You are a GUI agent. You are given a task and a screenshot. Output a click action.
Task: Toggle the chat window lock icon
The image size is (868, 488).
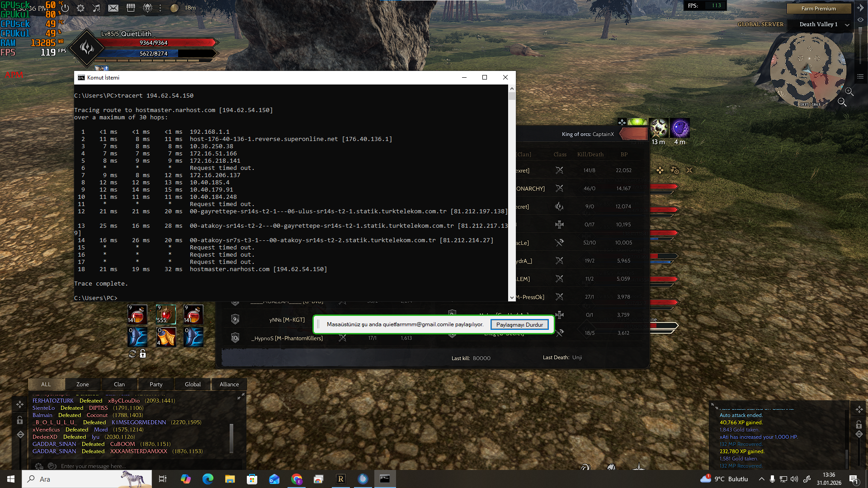[x=20, y=420]
